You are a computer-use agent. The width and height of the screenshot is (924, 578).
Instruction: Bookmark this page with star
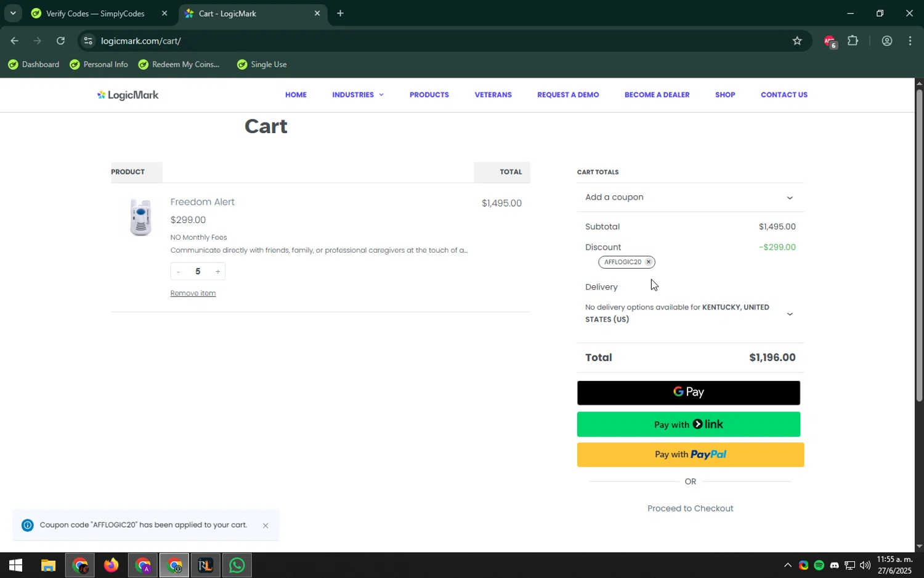[797, 41]
